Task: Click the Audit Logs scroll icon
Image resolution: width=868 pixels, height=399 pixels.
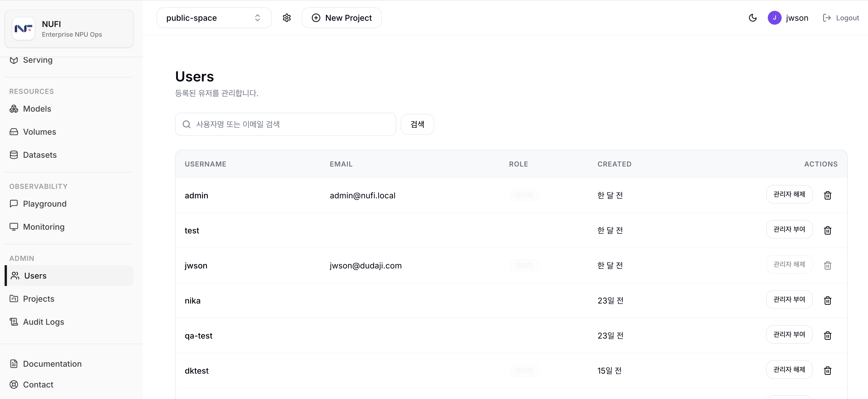Action: point(14,322)
